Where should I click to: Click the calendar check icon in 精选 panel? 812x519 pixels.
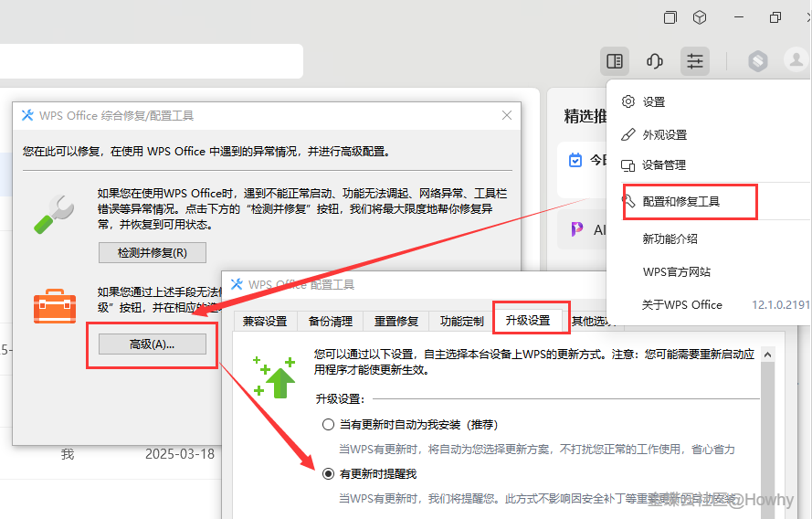coord(575,160)
